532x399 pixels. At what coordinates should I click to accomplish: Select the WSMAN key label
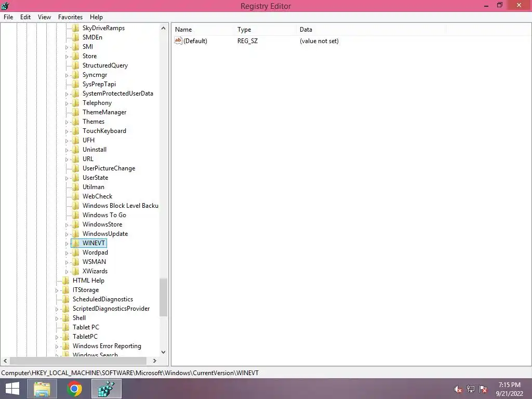pyautogui.click(x=95, y=262)
